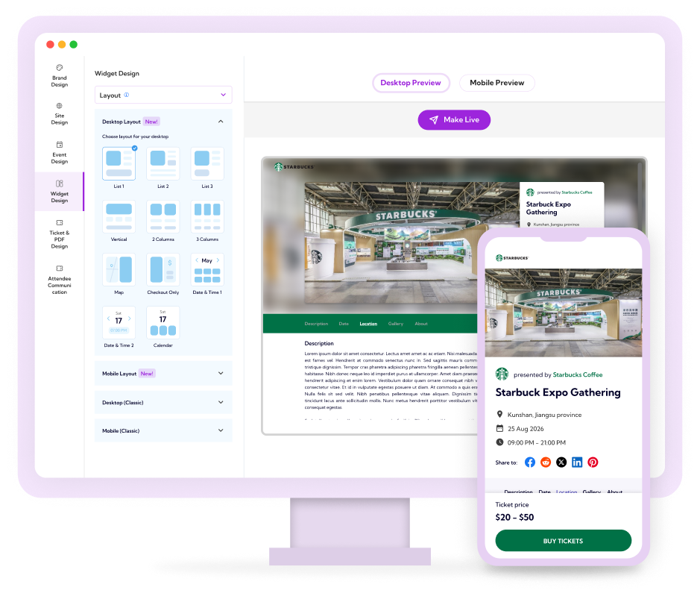The image size is (700, 593).
Task: Click Kunshan, Jiangsu province in mobile preview
Action: pyautogui.click(x=545, y=415)
